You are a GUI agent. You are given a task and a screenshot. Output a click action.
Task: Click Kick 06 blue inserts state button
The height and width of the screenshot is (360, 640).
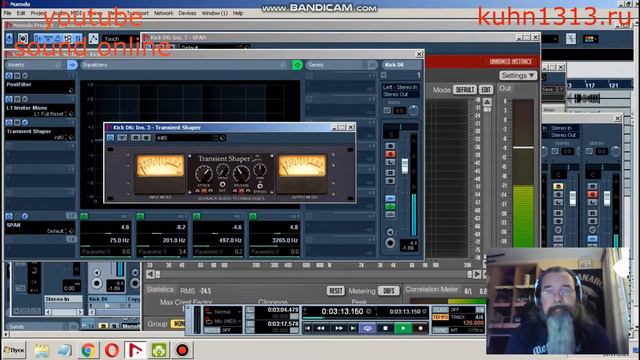pos(390,198)
